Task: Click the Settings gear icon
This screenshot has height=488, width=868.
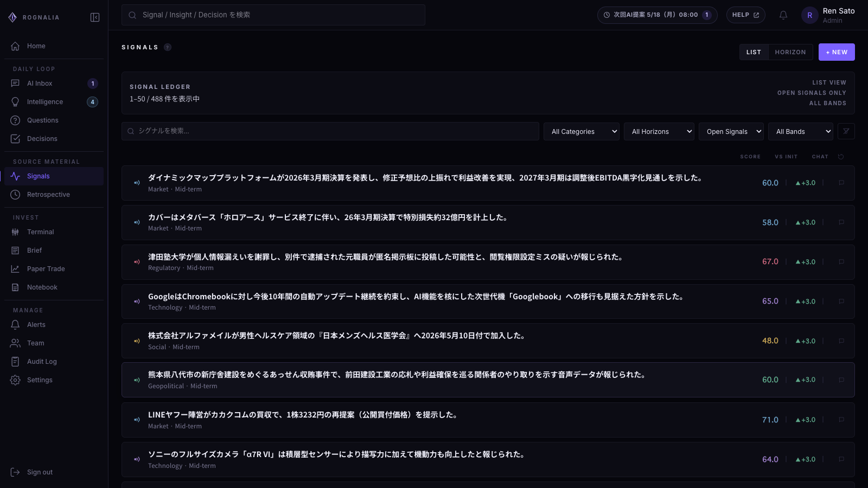Action: tap(15, 380)
